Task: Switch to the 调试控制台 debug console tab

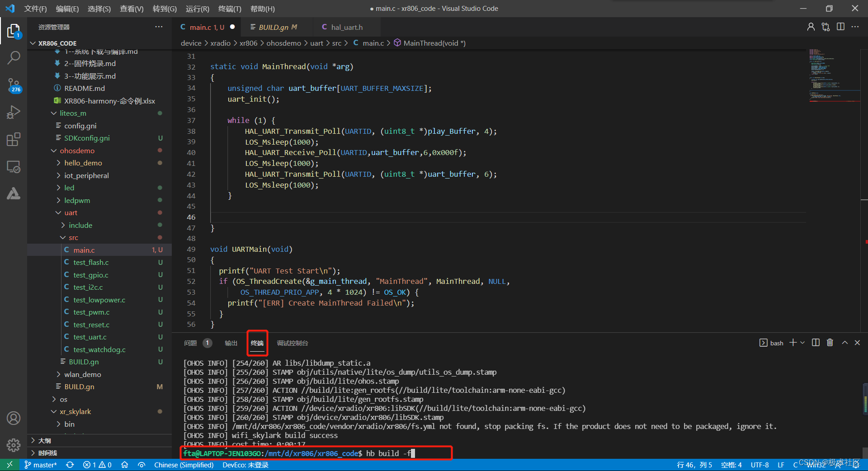Action: coord(292,343)
